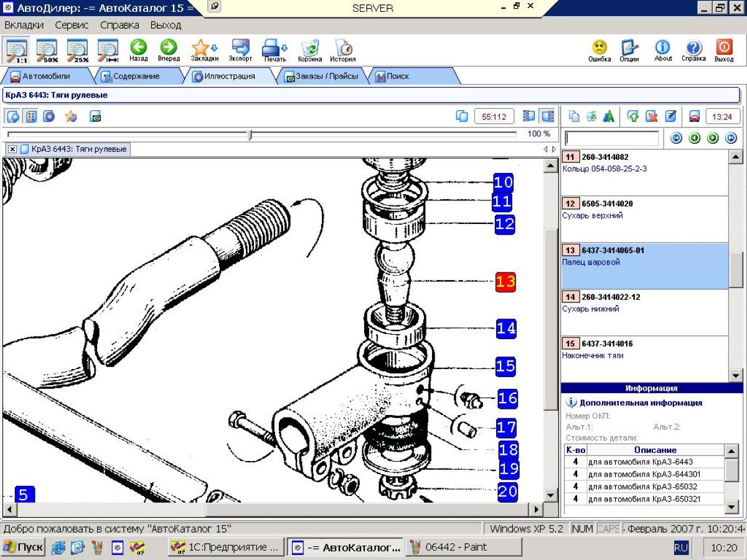Click illustration vertical scrollbar up arrow
The width and height of the screenshot is (747, 560).
(x=550, y=166)
